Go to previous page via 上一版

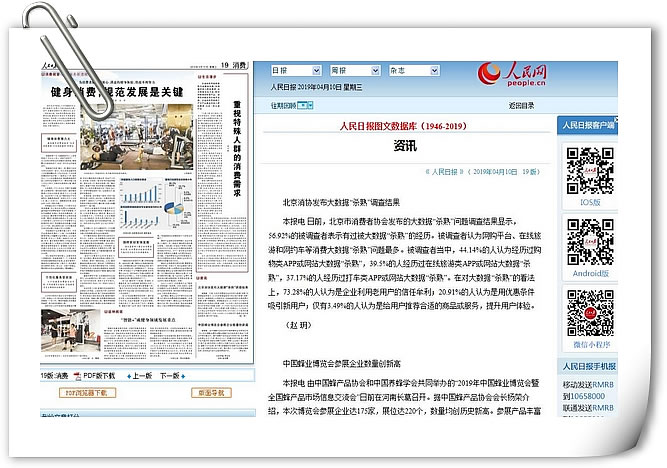click(x=142, y=376)
